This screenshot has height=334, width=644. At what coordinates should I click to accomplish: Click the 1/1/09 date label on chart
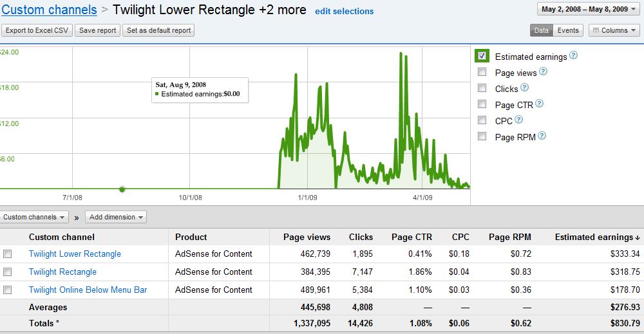(307, 198)
